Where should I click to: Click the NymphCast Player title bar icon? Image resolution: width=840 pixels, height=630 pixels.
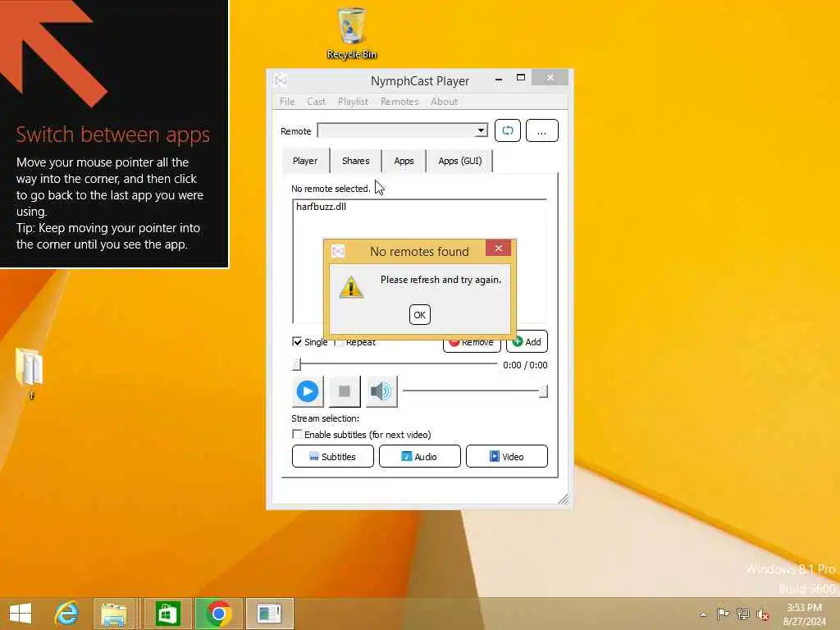(x=281, y=81)
